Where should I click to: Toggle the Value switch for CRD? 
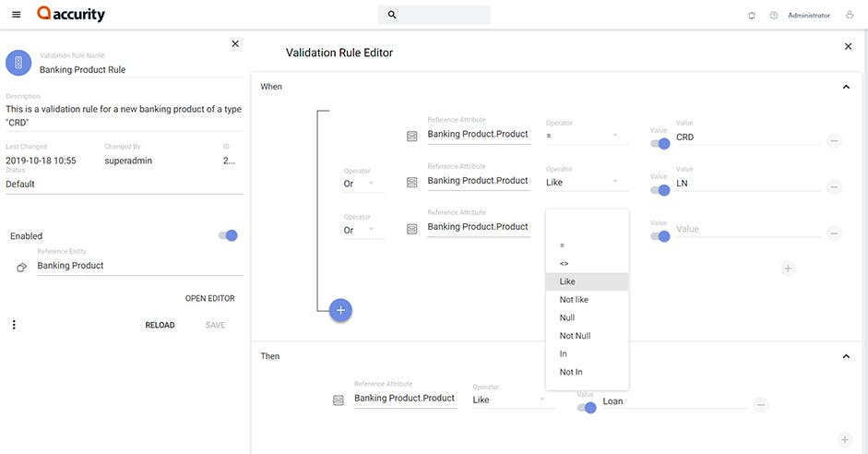(x=660, y=143)
